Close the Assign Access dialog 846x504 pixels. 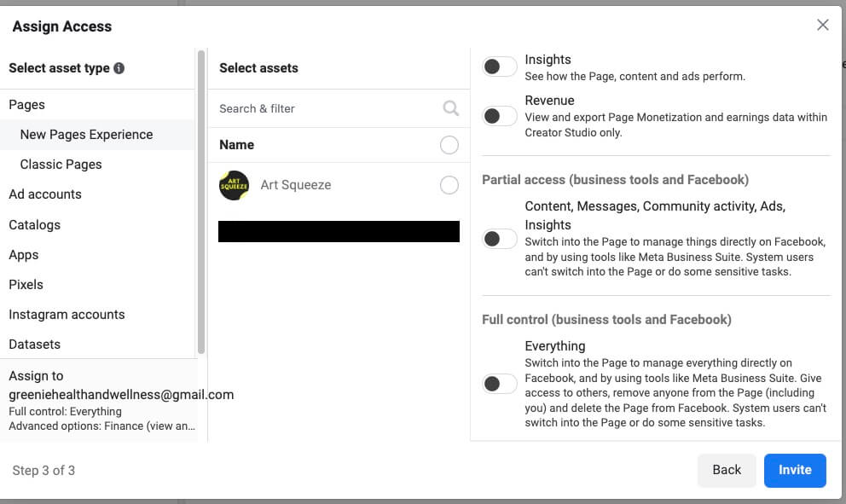[822, 25]
